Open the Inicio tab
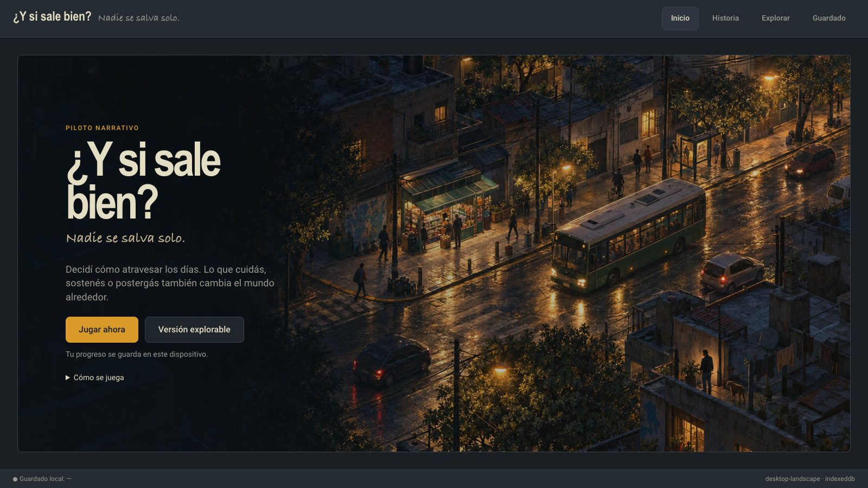 (x=680, y=18)
